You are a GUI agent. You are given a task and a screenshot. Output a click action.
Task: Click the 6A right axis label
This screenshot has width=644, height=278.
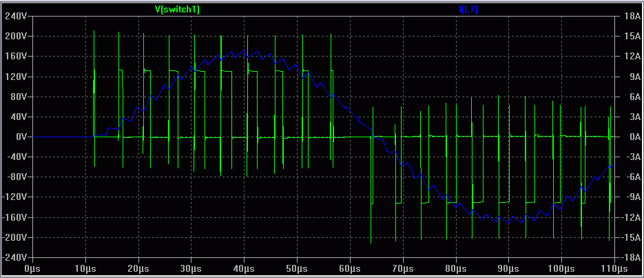[x=634, y=97]
